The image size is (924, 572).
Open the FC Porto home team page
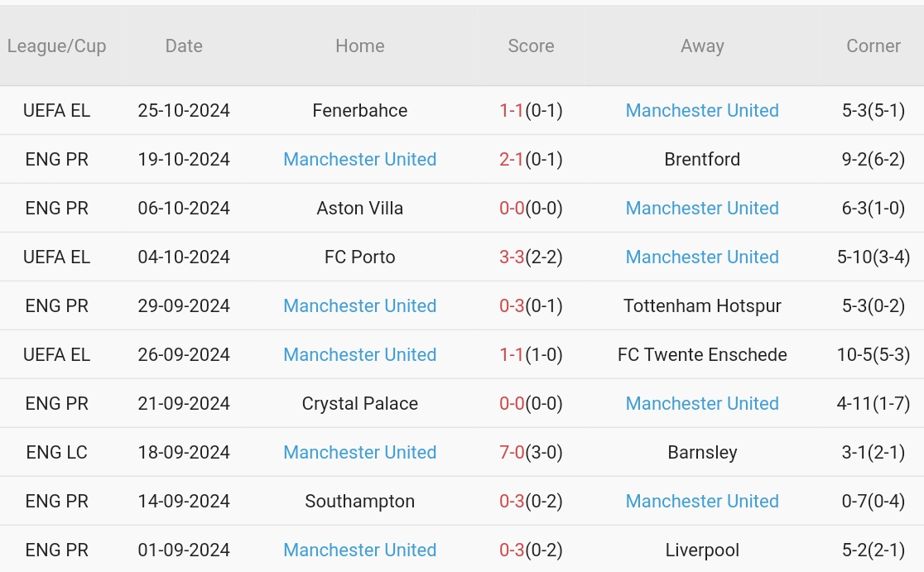359,257
